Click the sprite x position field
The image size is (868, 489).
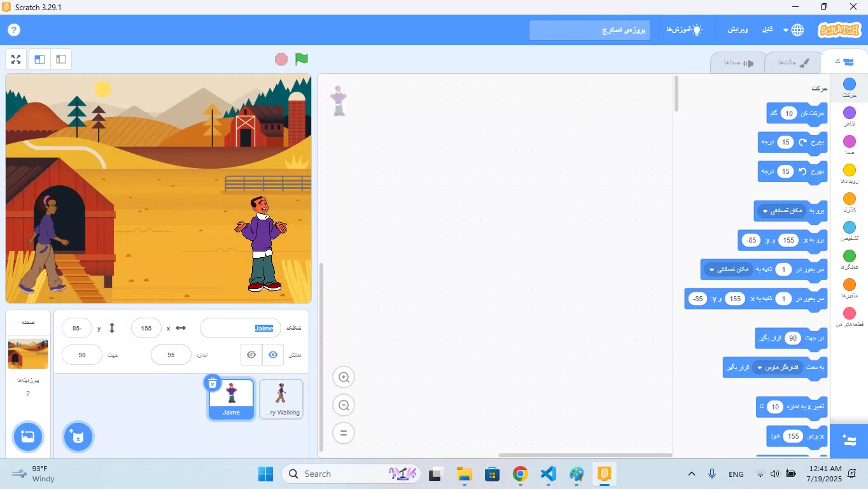[x=146, y=329]
